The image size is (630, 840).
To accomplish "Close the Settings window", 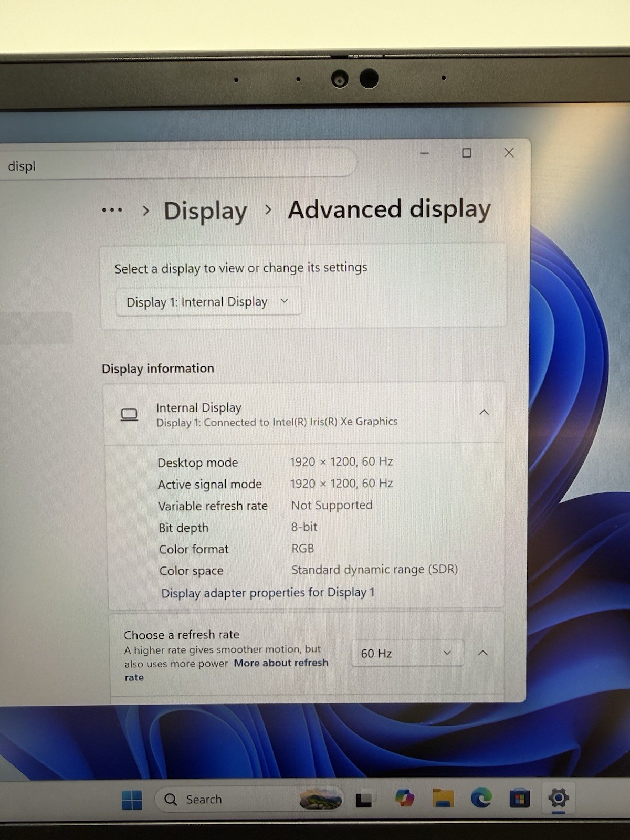I will 509,152.
